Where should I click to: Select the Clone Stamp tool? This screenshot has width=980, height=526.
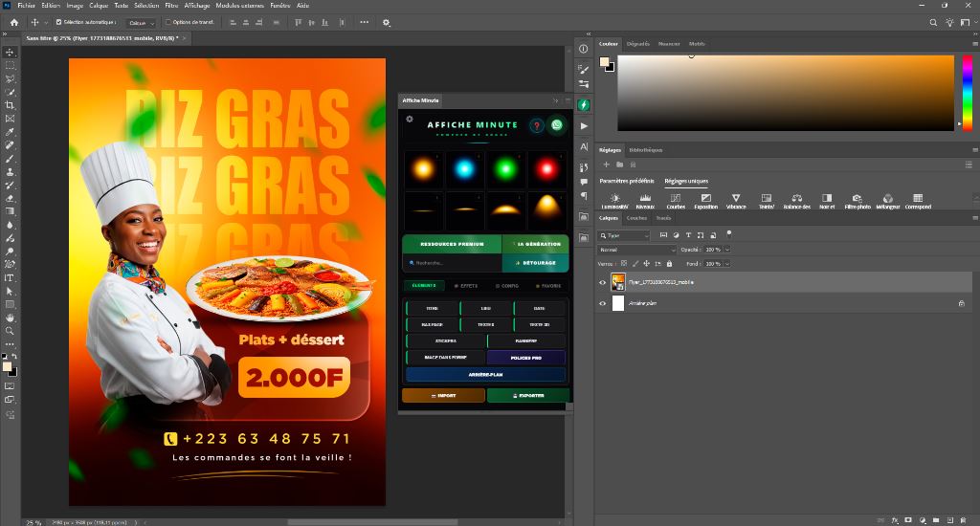tap(10, 172)
